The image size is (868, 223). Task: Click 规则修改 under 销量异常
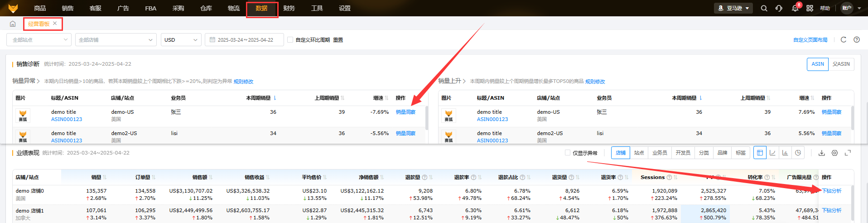click(243, 82)
